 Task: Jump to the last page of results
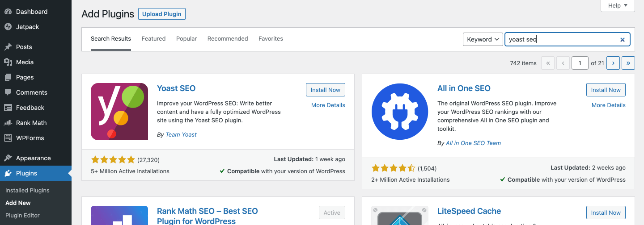628,63
